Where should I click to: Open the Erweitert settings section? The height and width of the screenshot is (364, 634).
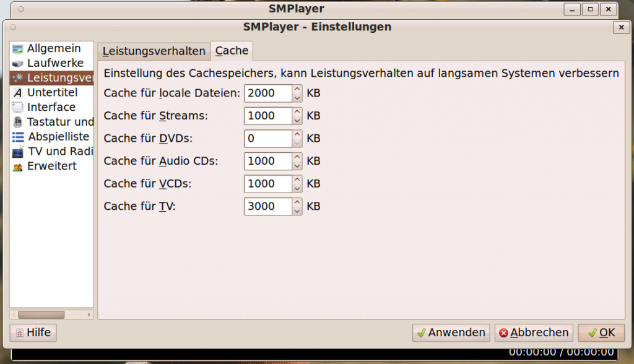point(52,166)
